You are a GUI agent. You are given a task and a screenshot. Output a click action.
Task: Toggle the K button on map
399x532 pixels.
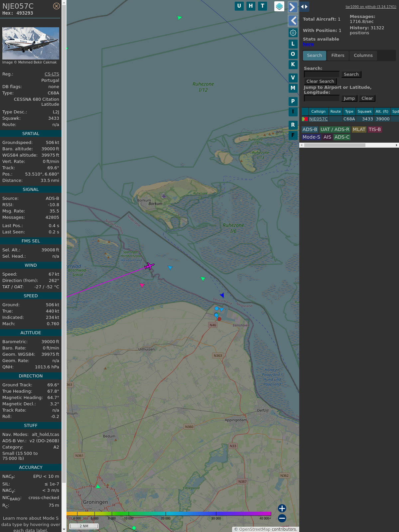(x=293, y=64)
